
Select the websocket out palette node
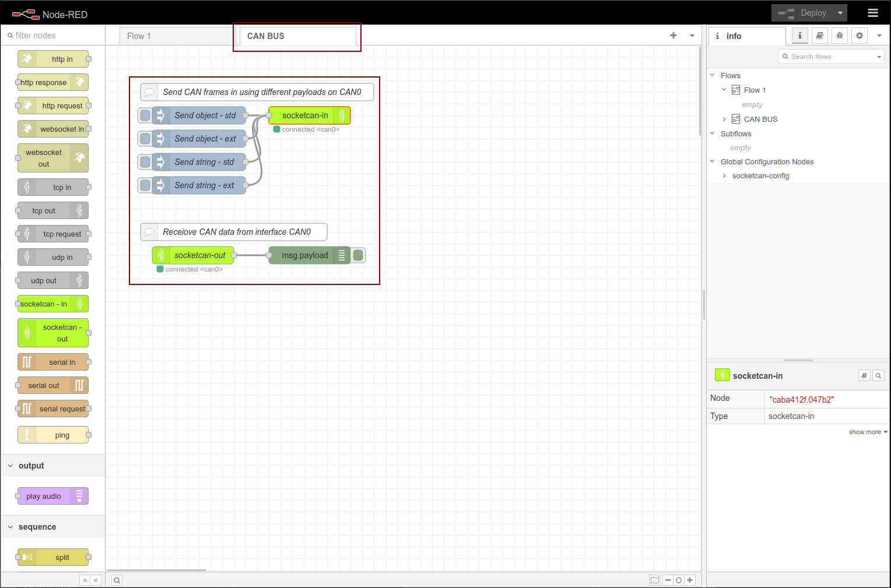[x=53, y=158]
